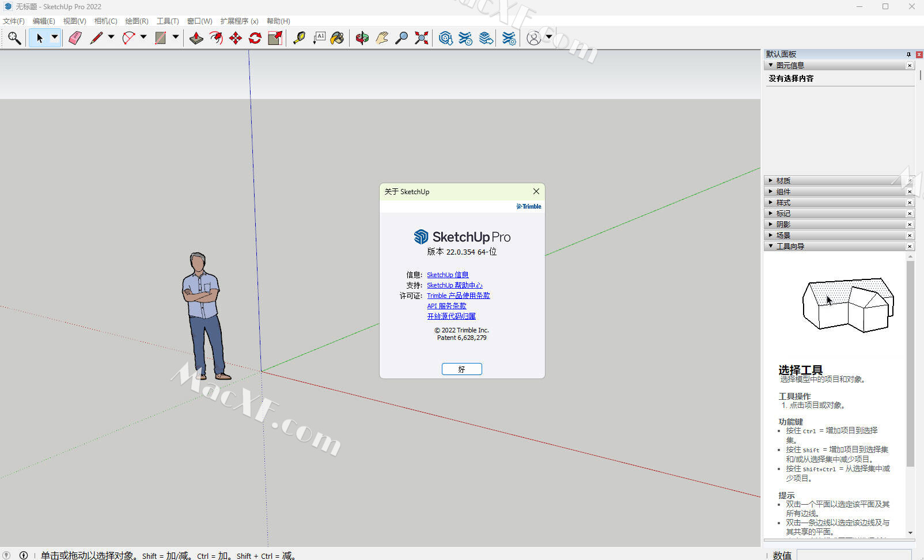Choose the Tape Measure tool
Image resolution: width=924 pixels, height=560 pixels.
point(299,38)
